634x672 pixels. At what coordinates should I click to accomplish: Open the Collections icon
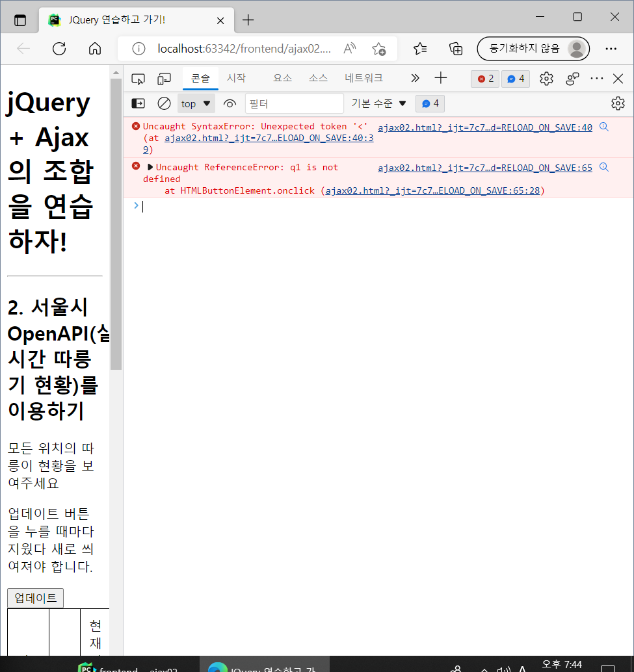[x=456, y=49]
